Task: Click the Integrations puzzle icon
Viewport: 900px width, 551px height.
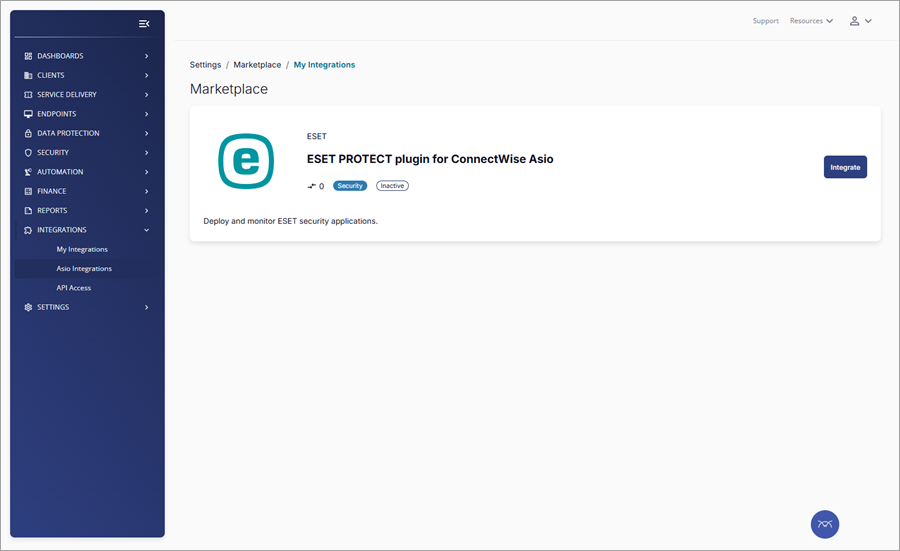Action: 28,230
